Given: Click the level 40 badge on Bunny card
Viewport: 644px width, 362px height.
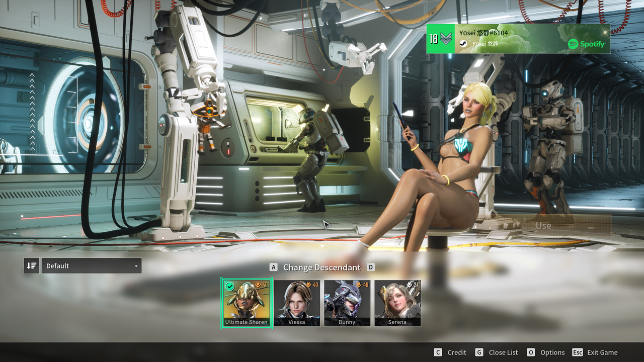Looking at the screenshot, I should 362,285.
